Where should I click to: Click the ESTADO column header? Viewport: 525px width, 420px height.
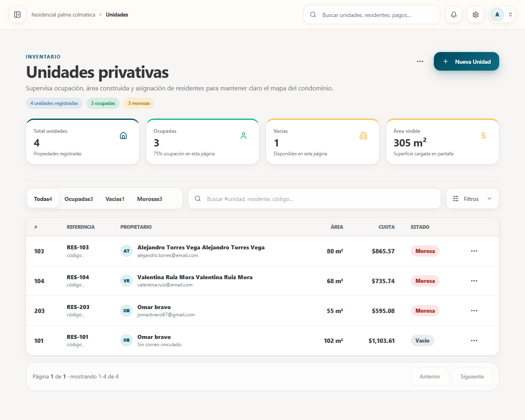pyautogui.click(x=420, y=227)
